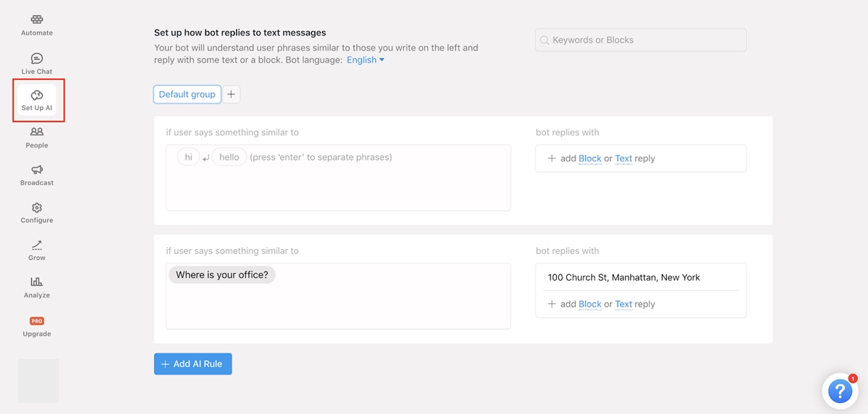Open the Grow section icon
Screen dimensions: 868x414
pyautogui.click(x=37, y=245)
